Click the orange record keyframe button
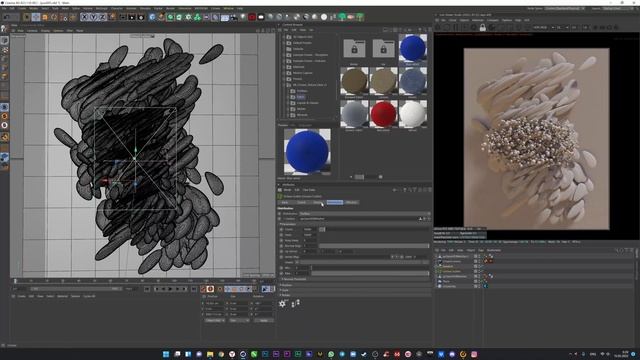 click(x=210, y=289)
